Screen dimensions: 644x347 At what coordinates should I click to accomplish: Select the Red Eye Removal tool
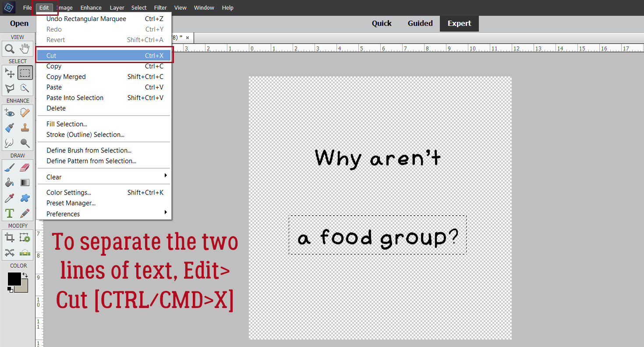pyautogui.click(x=10, y=113)
